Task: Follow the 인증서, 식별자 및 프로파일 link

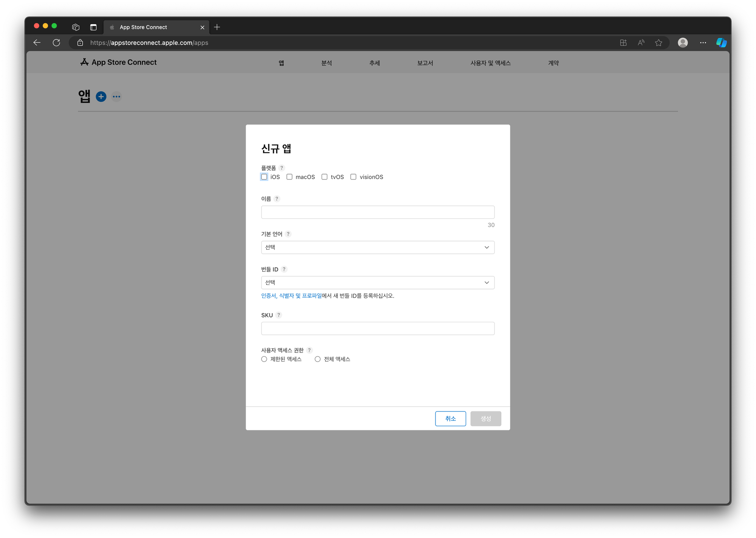Action: [x=291, y=296]
